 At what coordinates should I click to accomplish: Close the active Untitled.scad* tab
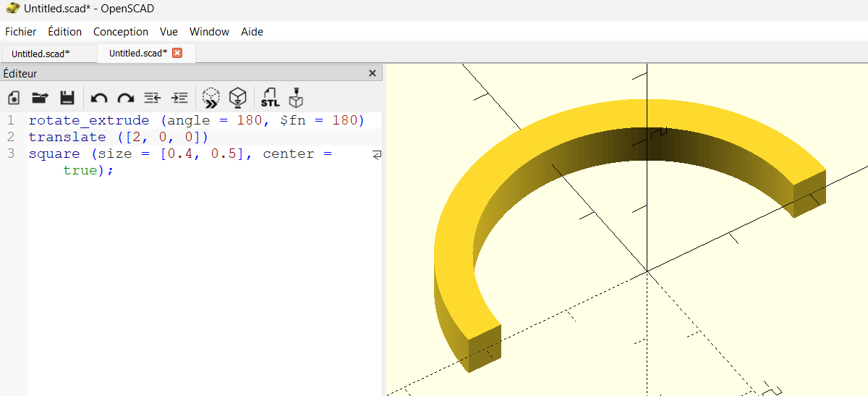(177, 53)
